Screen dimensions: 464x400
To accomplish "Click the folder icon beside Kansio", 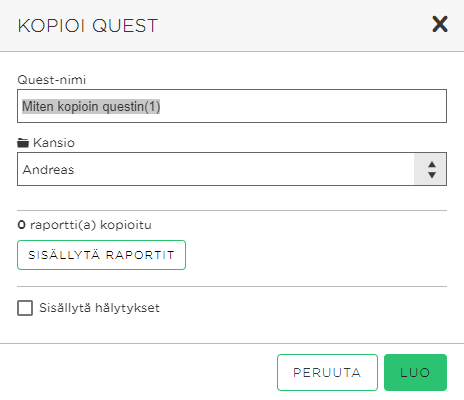I will click(23, 143).
